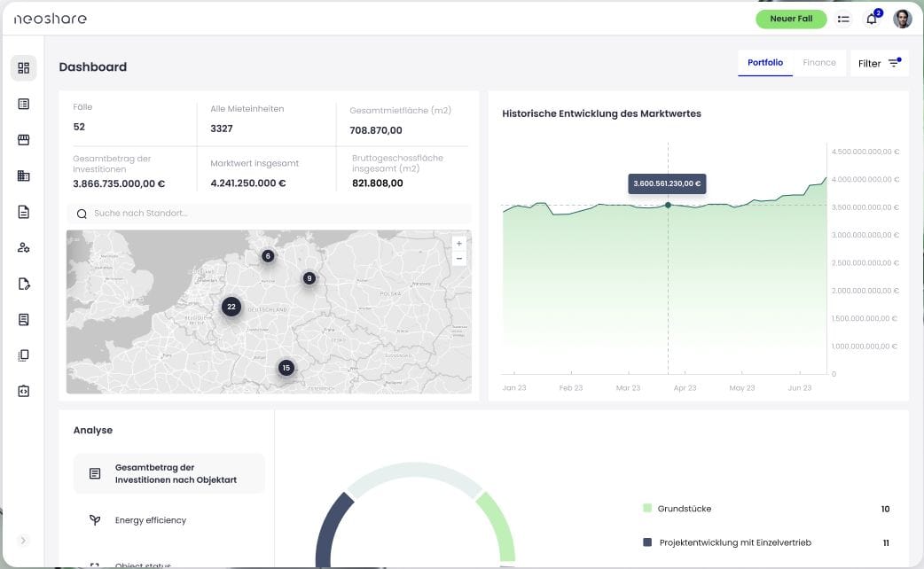Zoom out the map with minus button
The height and width of the screenshot is (569, 924).
(459, 259)
